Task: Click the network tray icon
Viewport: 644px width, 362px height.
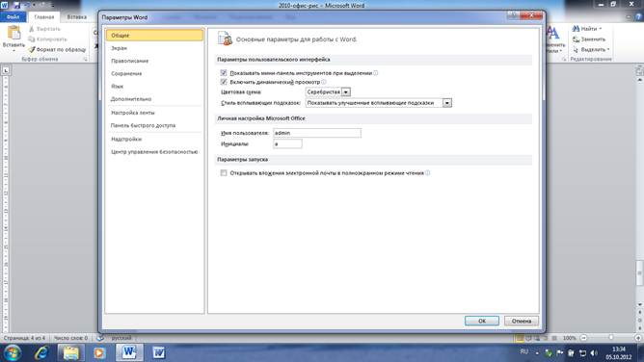Action: tap(582, 353)
